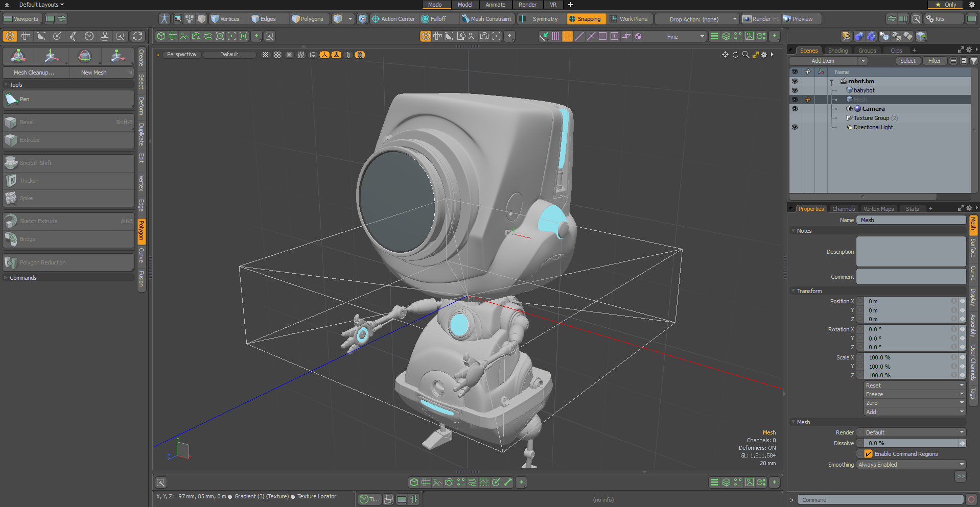Switch to the Animate layout tab
The image size is (980, 507).
(495, 5)
